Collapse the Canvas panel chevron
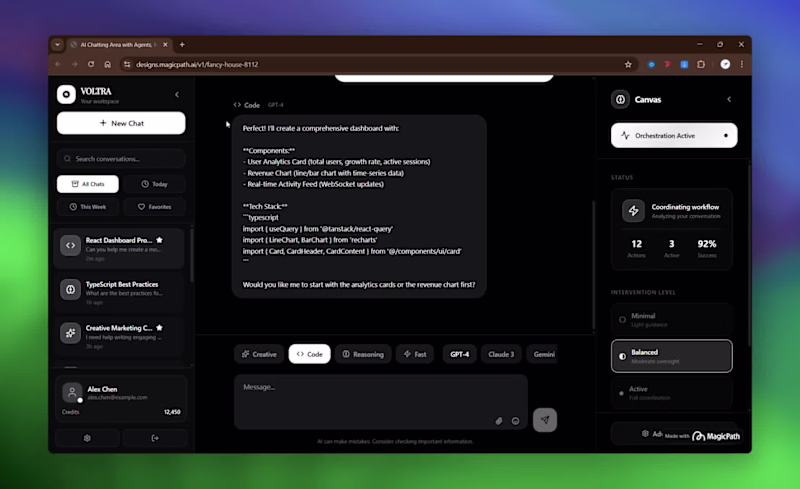 [x=729, y=100]
